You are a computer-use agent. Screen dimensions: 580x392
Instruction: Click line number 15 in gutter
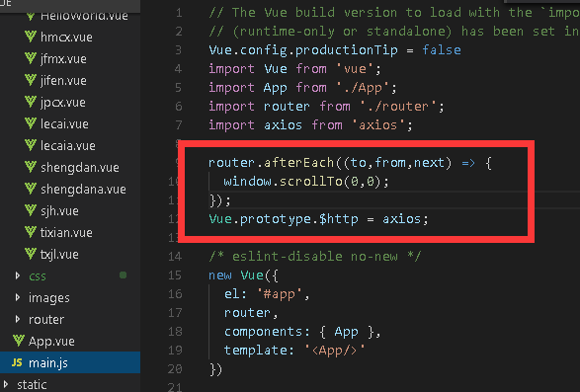tap(175, 275)
